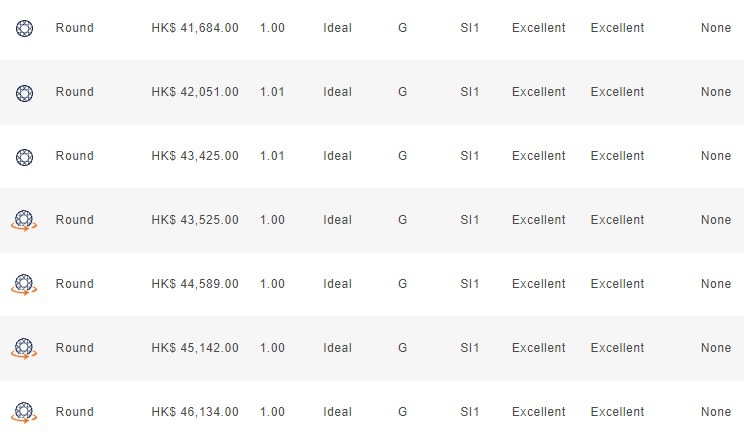The width and height of the screenshot is (744, 434).
Task: Click the HK$ 45,142.00 price
Action: click(x=195, y=348)
